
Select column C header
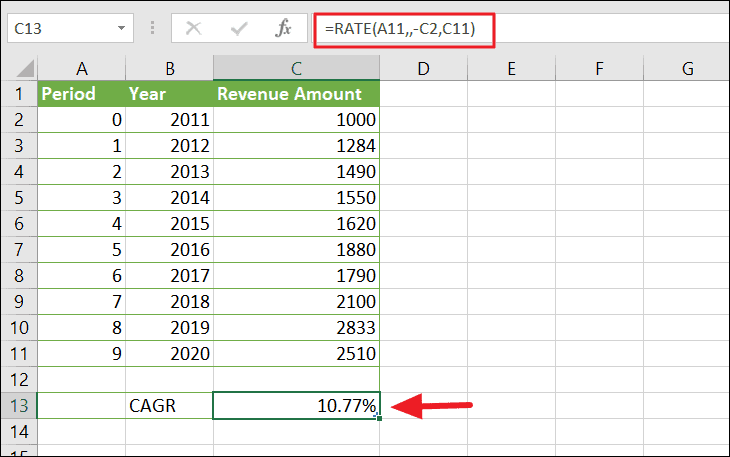point(297,68)
